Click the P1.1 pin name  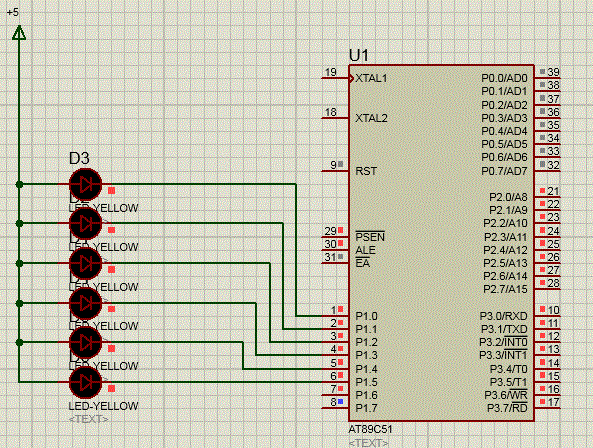click(366, 329)
